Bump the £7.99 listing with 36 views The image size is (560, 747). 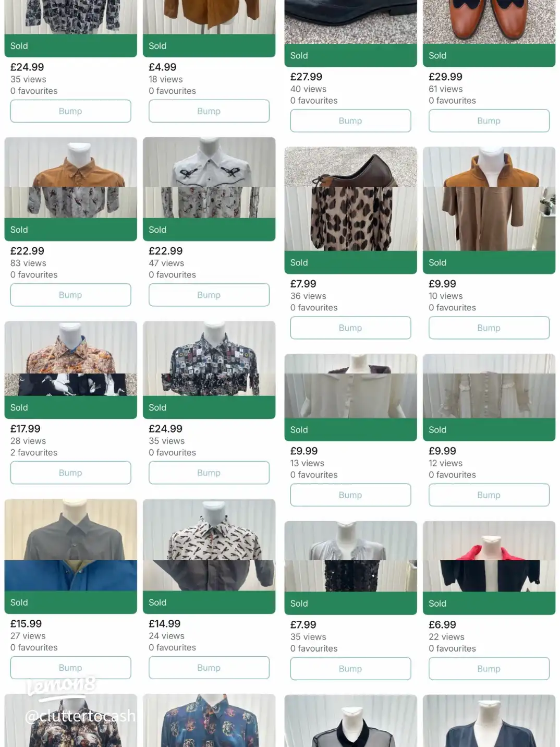350,328
